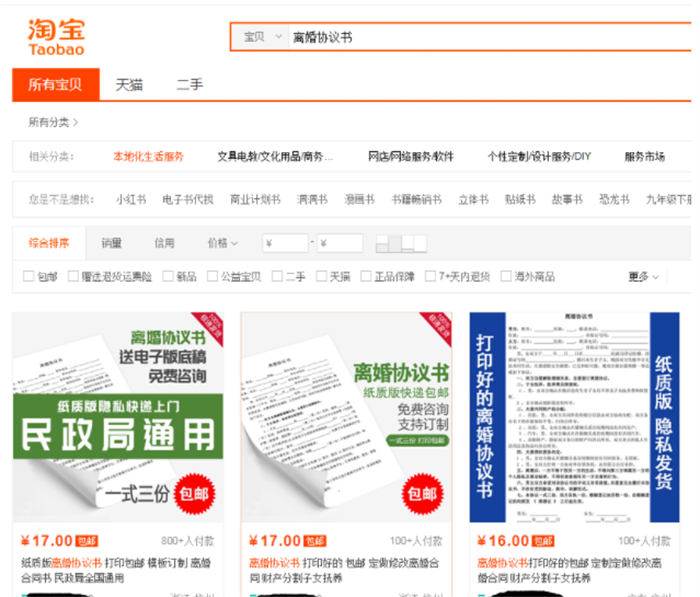The image size is (700, 597).
Task: Open the 宝贝 search type dropdown
Action: point(264,37)
